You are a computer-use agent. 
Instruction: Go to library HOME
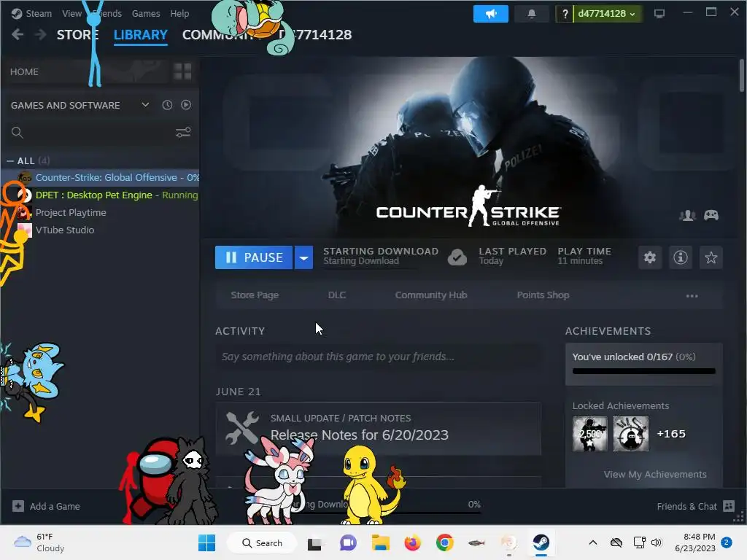coord(24,72)
